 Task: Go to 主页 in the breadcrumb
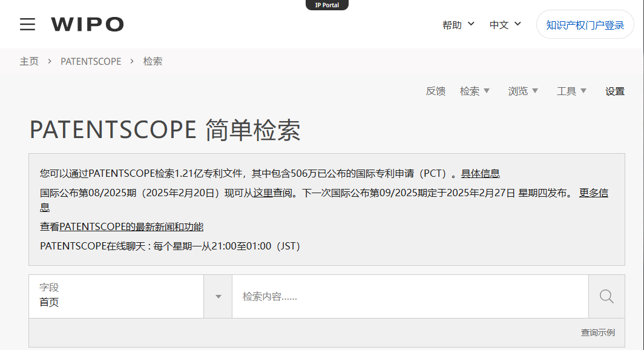click(29, 61)
